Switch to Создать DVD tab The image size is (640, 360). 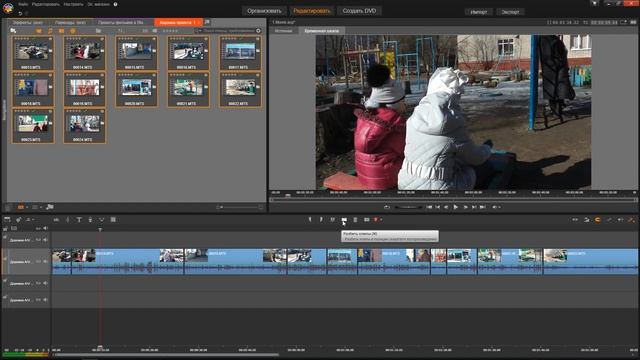pos(359,11)
